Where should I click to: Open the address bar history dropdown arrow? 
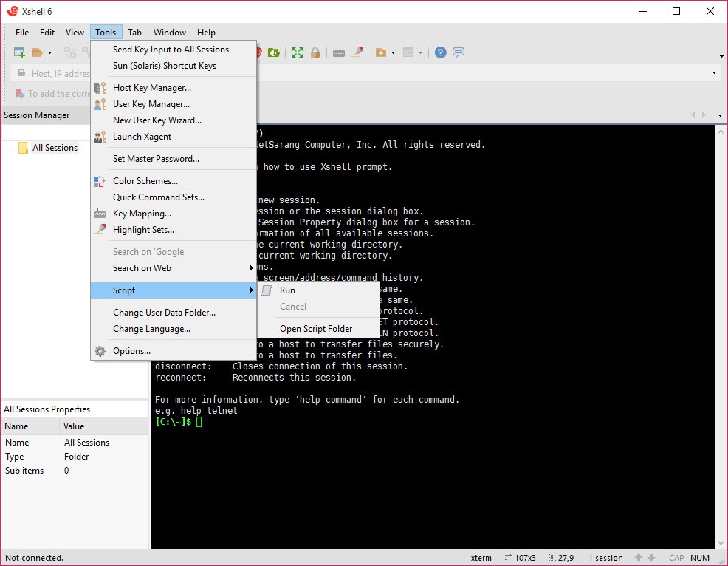click(714, 73)
